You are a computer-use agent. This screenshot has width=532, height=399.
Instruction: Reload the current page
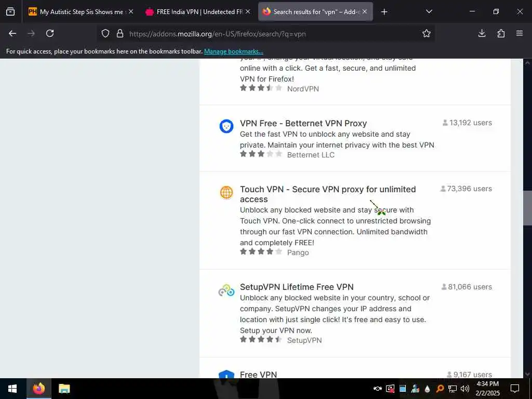[50, 33]
